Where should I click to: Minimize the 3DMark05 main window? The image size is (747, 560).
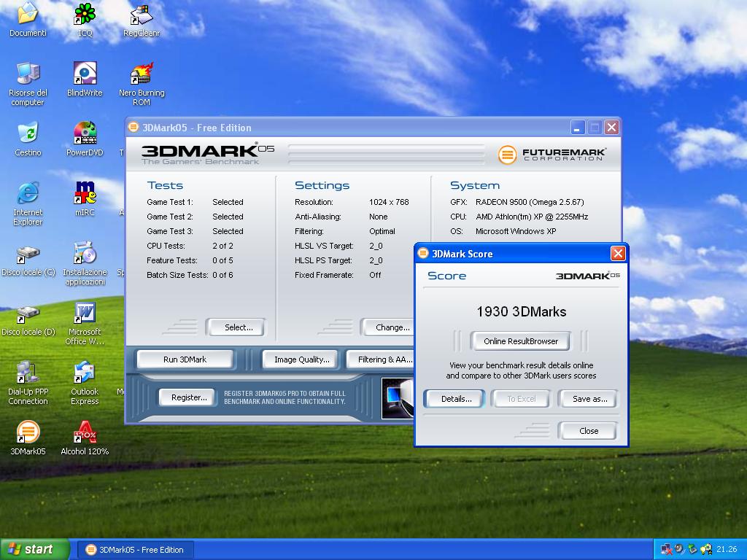[578, 128]
